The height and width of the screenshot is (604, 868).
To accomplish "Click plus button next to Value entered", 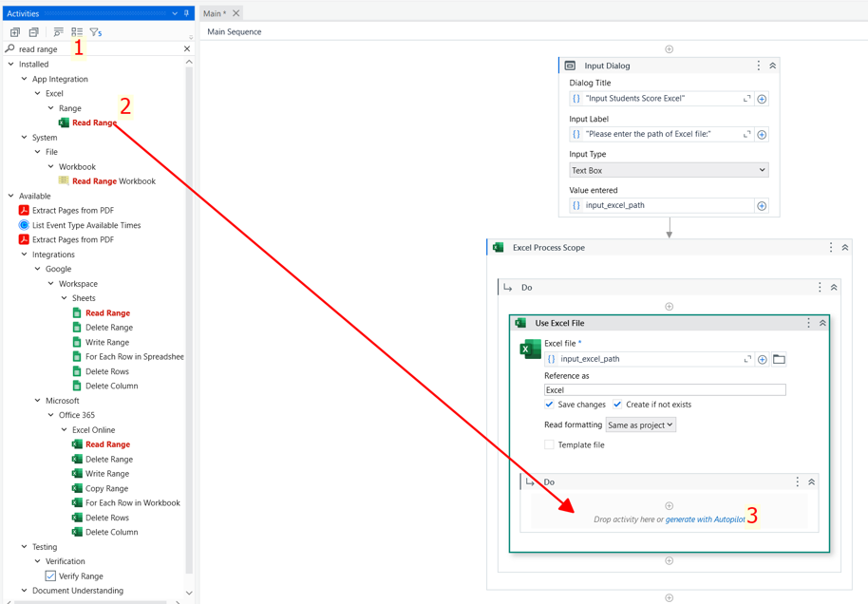I will [x=762, y=206].
